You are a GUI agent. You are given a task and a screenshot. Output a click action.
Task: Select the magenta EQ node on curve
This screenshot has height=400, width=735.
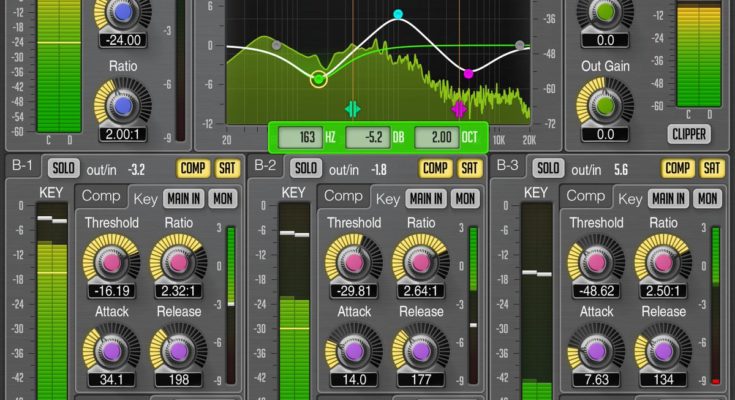point(468,73)
